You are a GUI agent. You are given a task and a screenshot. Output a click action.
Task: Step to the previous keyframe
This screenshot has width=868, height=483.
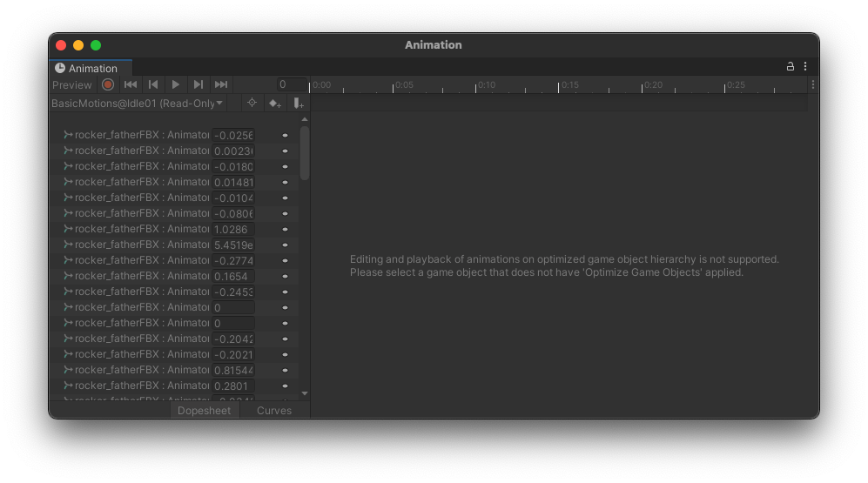153,84
